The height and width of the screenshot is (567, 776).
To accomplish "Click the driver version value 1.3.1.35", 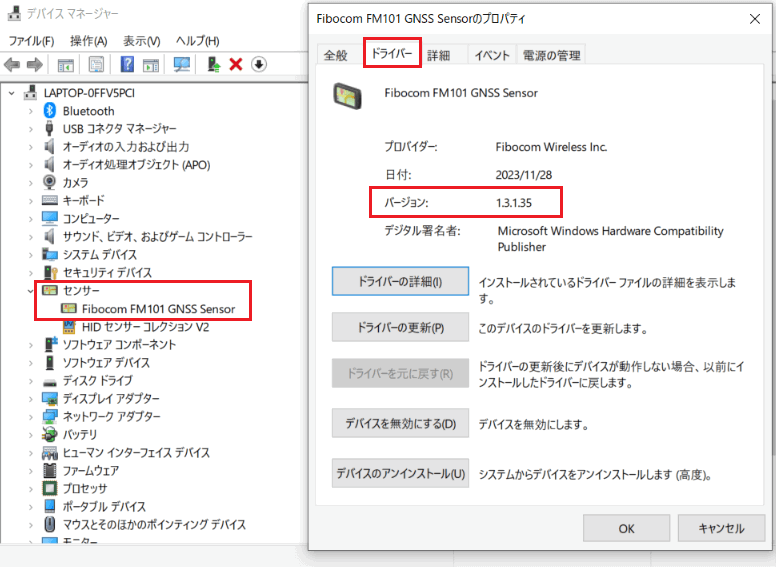I will pyautogui.click(x=514, y=203).
